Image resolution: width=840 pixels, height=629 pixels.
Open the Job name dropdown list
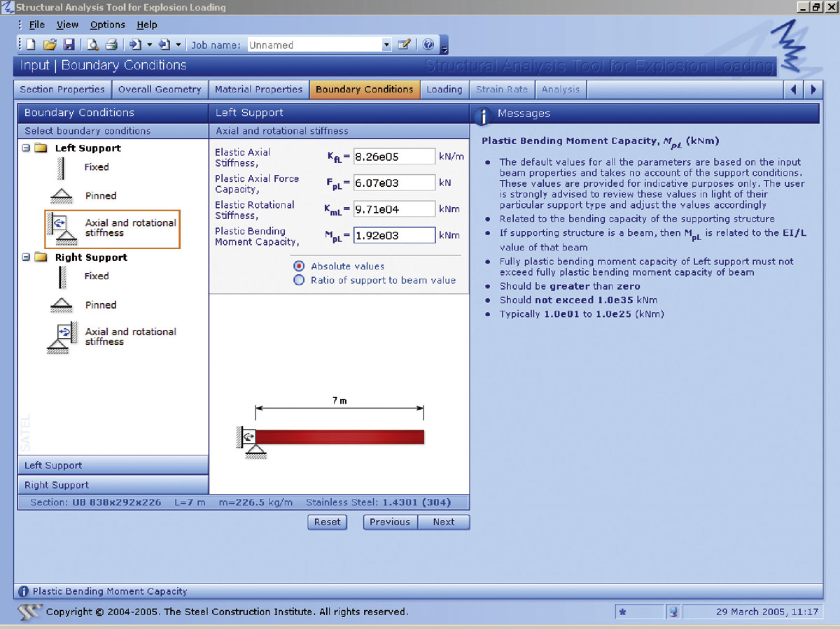(x=386, y=45)
